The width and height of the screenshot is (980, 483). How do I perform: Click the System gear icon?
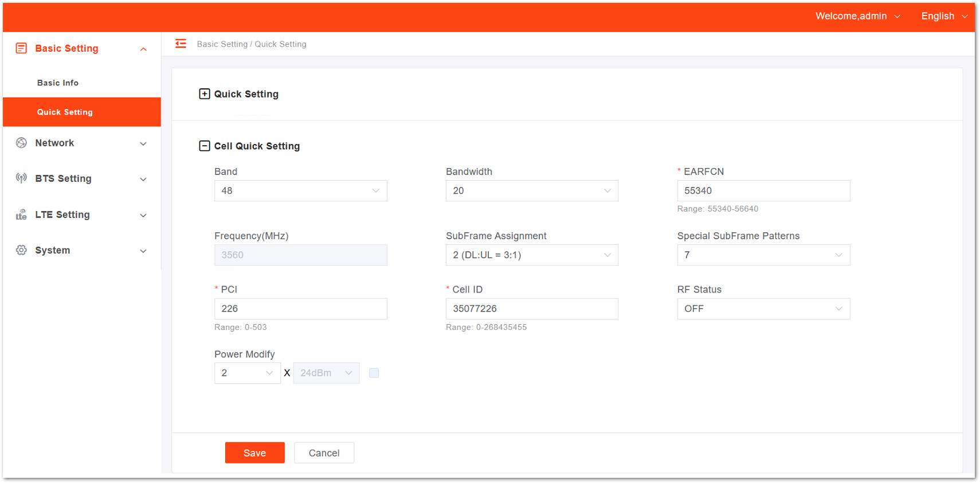coord(21,250)
